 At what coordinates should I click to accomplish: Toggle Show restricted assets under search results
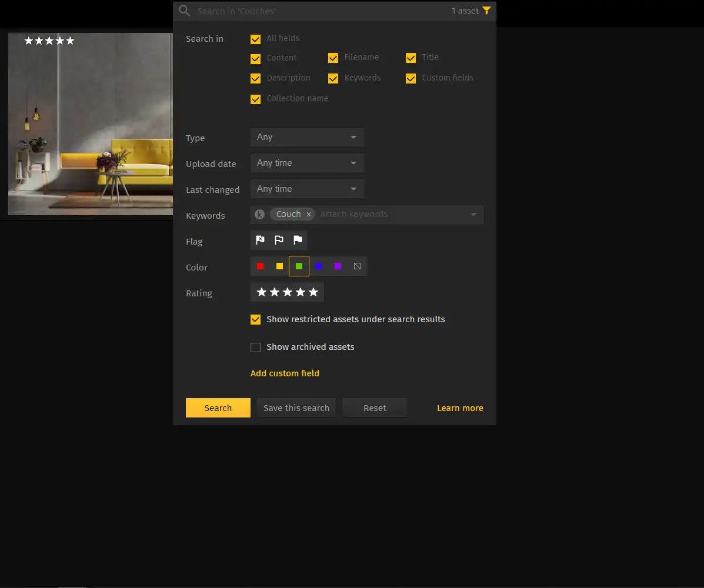pyautogui.click(x=255, y=319)
